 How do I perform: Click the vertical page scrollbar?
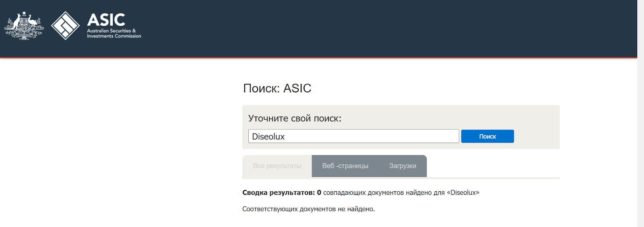[x=640, y=113]
